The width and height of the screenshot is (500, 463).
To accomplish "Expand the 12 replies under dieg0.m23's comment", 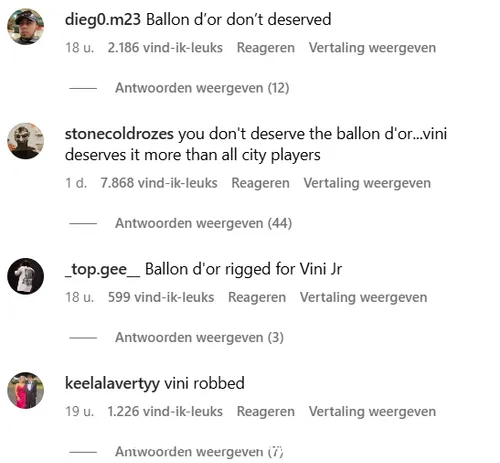I will [202, 88].
